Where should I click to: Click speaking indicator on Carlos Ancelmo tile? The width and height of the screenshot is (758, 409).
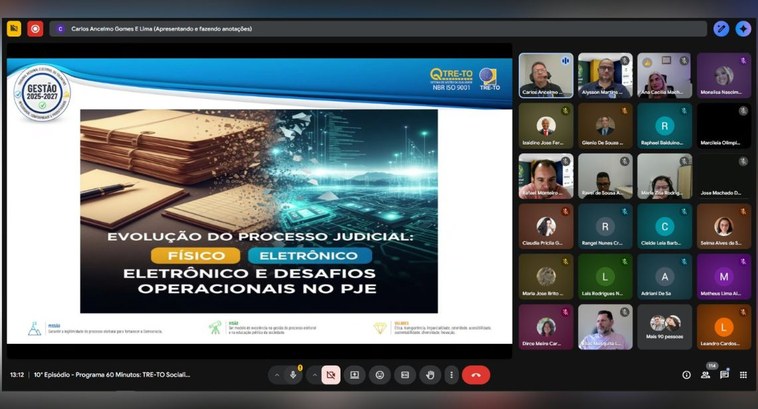(x=565, y=61)
